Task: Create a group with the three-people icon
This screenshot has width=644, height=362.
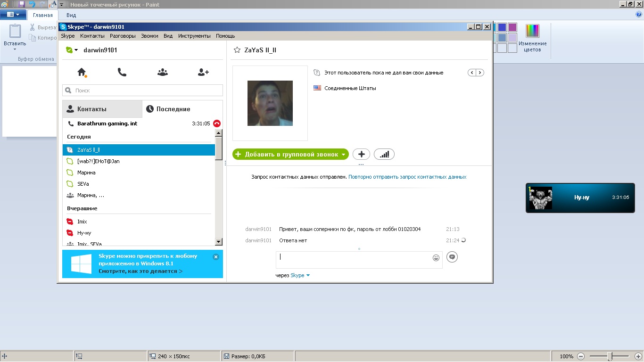Action: click(163, 72)
